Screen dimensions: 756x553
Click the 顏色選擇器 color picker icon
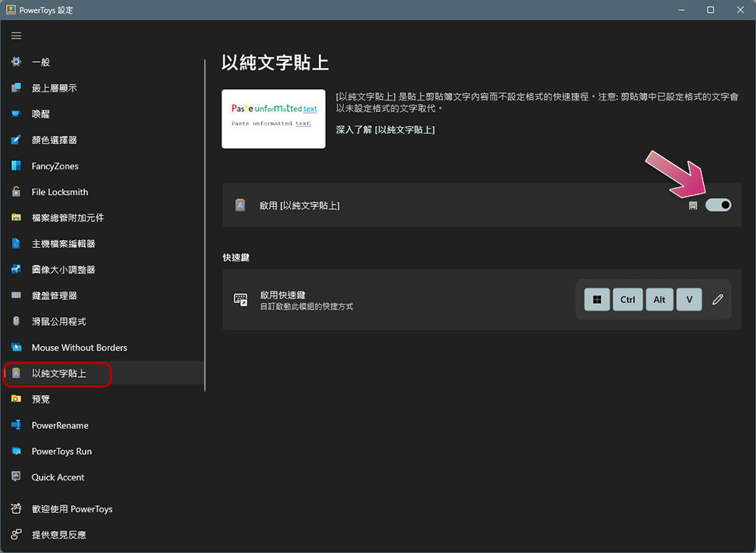(16, 140)
